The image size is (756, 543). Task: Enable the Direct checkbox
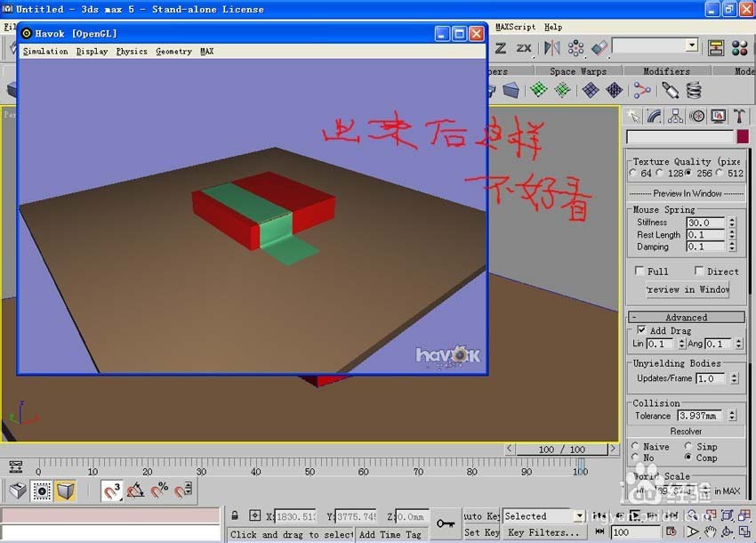(699, 271)
